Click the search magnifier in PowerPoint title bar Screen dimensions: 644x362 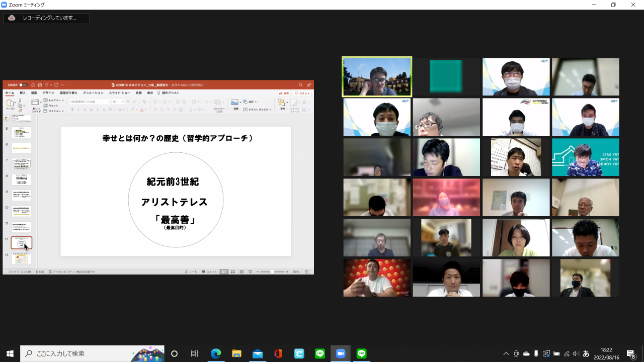pos(301,85)
